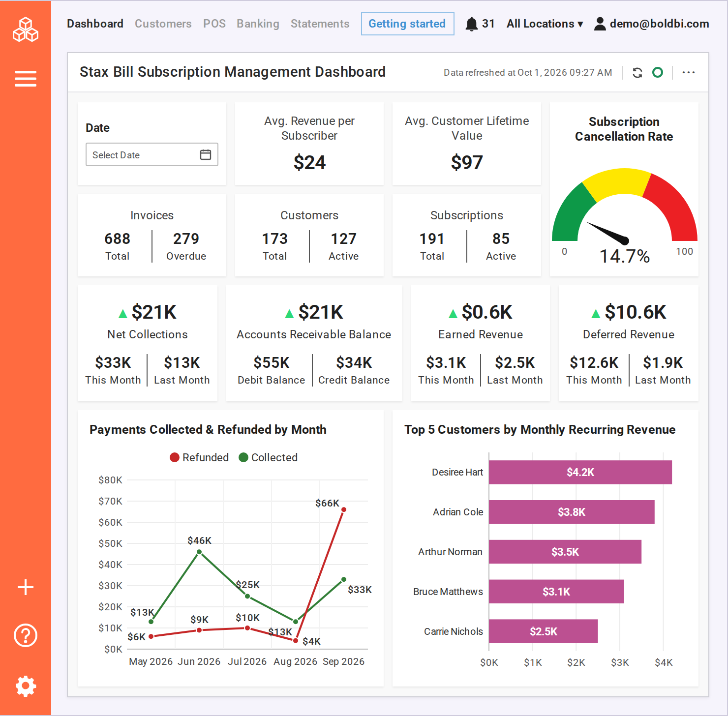Click the 85 Active subscriptions value

(x=501, y=239)
